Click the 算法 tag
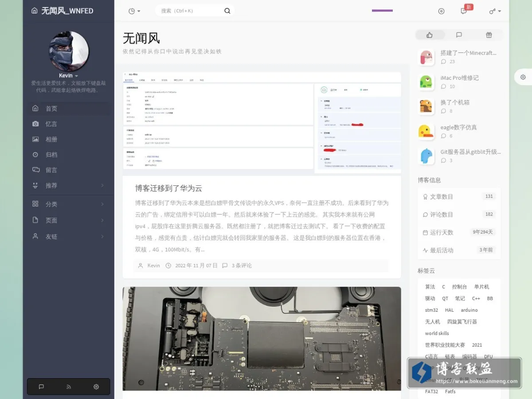This screenshot has height=399, width=532. click(x=430, y=287)
